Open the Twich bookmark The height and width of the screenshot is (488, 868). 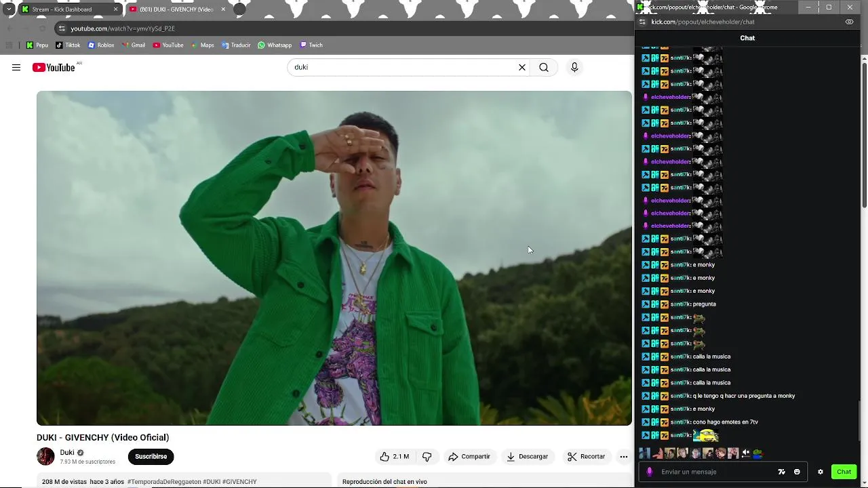[311, 45]
